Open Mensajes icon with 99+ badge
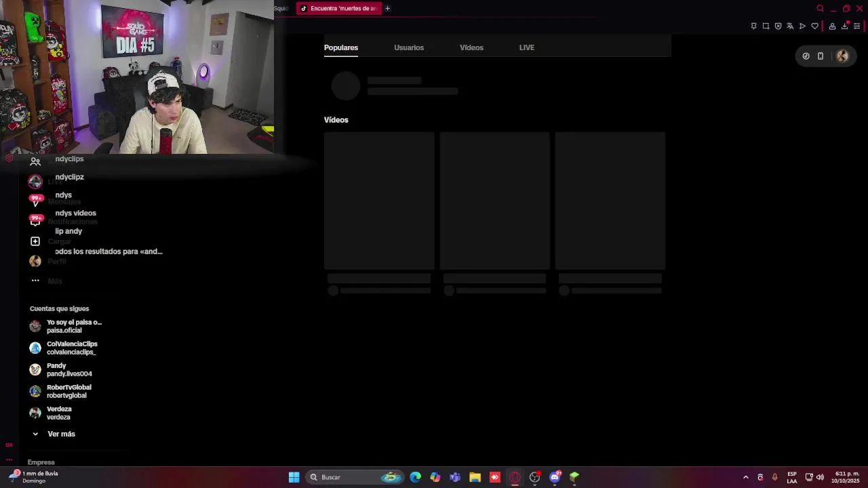 [35, 201]
